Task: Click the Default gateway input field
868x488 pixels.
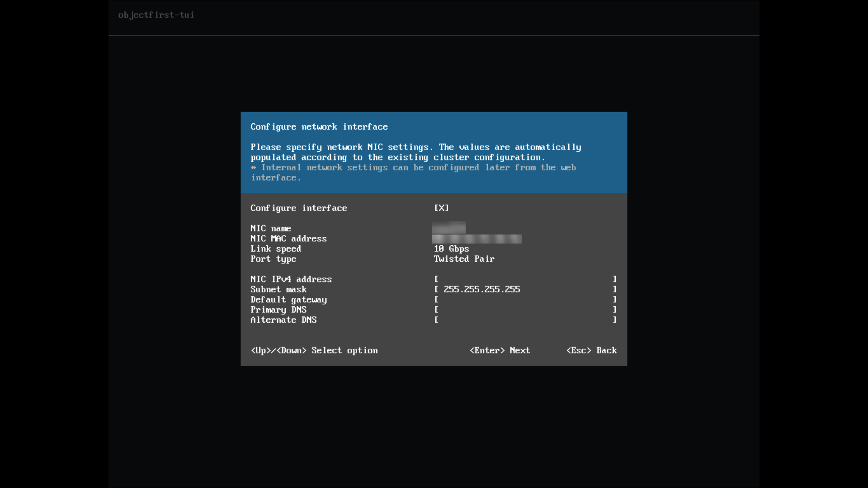Action: [525, 300]
